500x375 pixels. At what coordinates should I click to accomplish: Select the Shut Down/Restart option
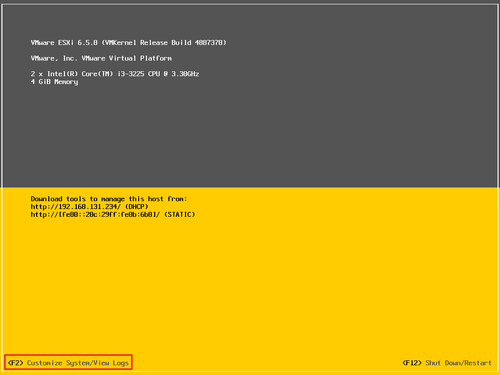tap(458, 363)
